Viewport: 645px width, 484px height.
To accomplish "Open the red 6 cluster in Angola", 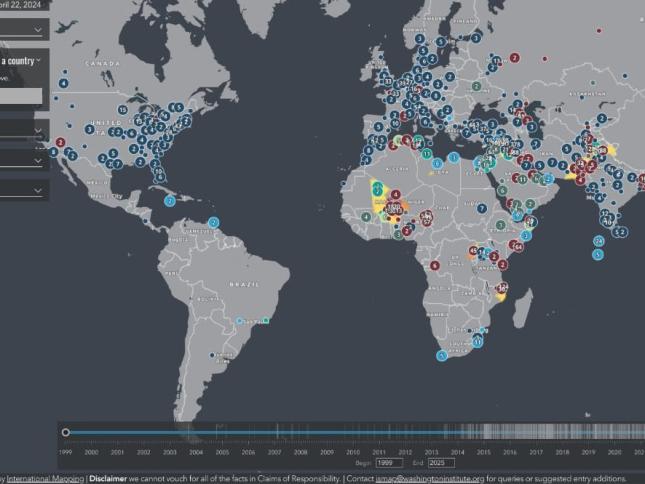I will 435,265.
